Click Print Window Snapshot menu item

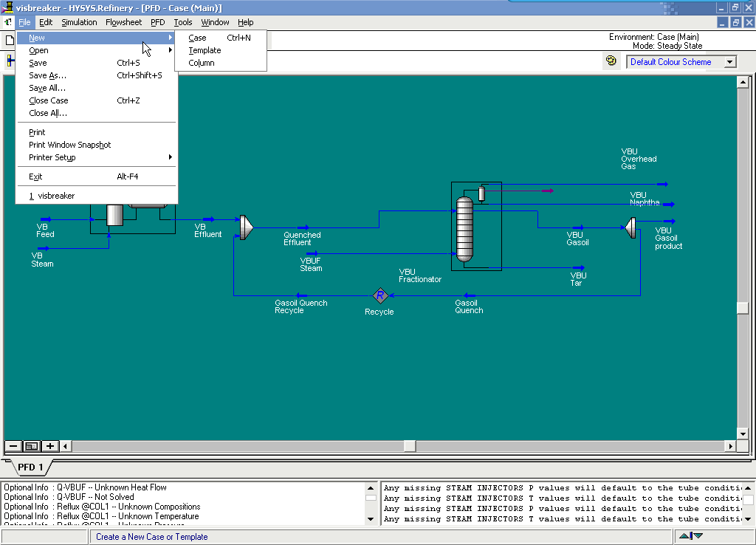coord(97,145)
